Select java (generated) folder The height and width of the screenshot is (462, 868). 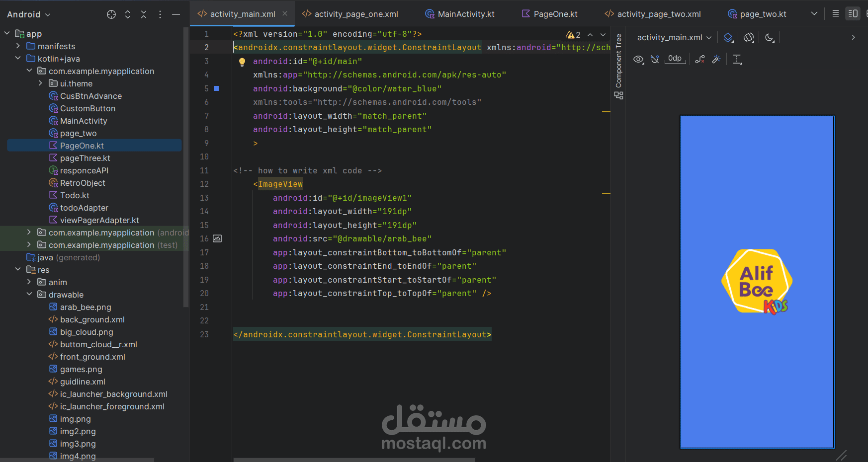pyautogui.click(x=63, y=257)
